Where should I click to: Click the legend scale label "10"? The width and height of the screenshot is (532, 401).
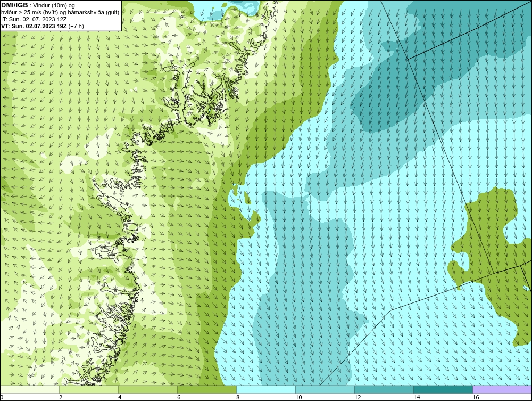pos(298,397)
